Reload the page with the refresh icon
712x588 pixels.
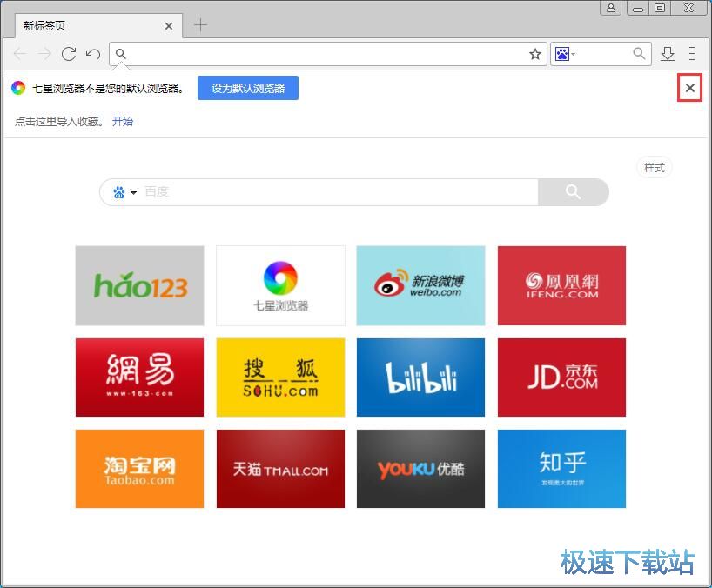coord(69,54)
